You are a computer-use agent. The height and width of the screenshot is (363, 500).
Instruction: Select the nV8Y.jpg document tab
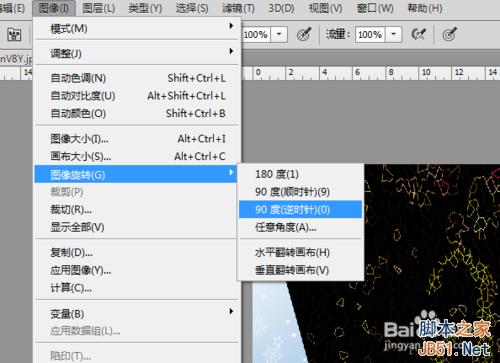tap(16, 59)
